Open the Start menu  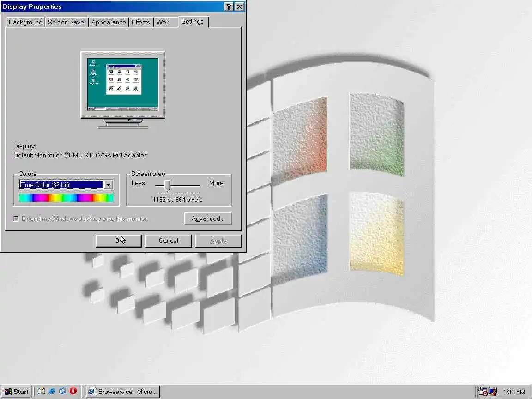(16, 392)
